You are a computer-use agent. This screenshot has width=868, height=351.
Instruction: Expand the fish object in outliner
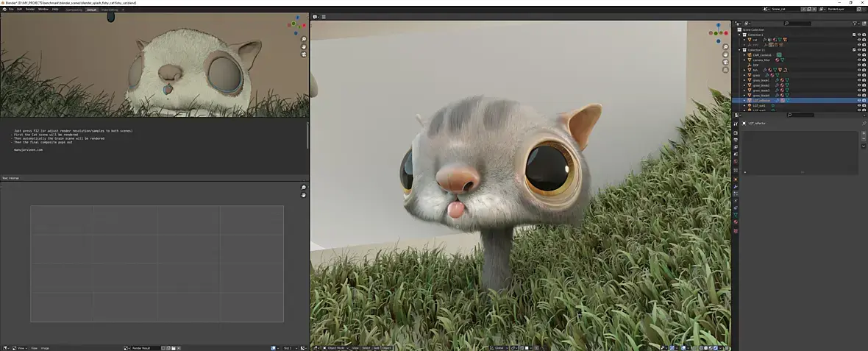tap(744, 70)
